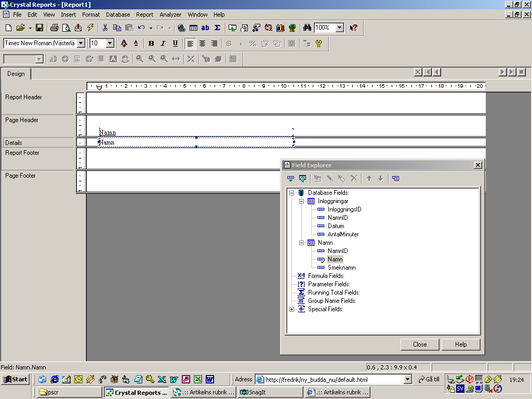
Task: Apply currency format dollar icon
Action: 229,44
